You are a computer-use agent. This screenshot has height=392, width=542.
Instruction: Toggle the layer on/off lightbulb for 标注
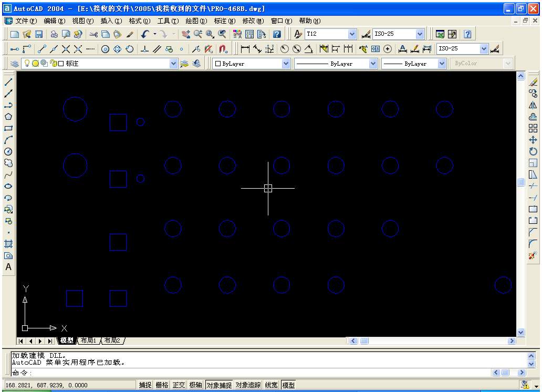(x=27, y=63)
